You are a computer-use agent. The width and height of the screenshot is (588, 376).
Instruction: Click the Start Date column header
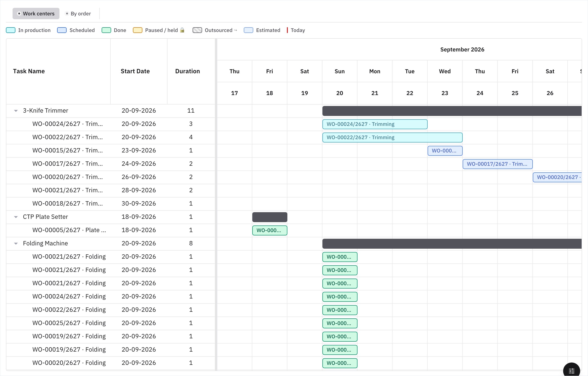[139, 71]
